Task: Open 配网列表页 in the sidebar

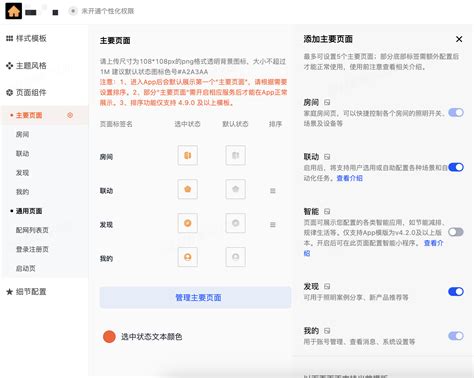Action: click(32, 230)
